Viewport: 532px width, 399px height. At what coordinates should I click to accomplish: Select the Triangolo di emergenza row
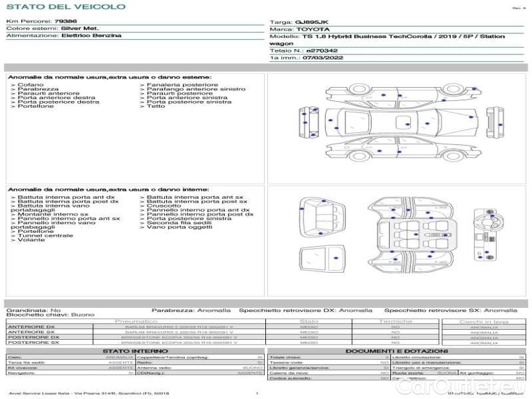coord(458,368)
